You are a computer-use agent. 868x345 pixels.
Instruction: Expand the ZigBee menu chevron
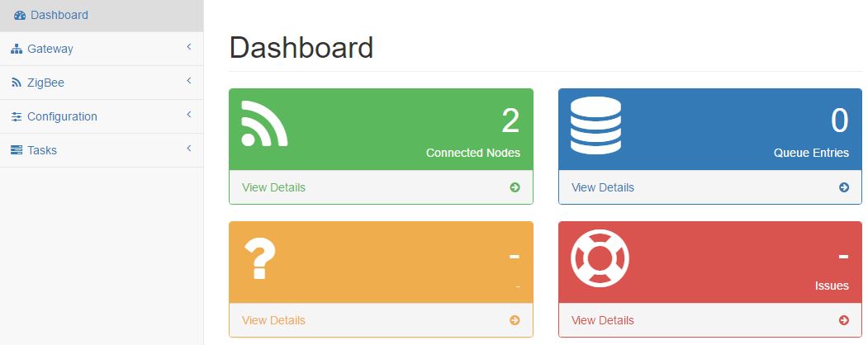[x=189, y=81]
